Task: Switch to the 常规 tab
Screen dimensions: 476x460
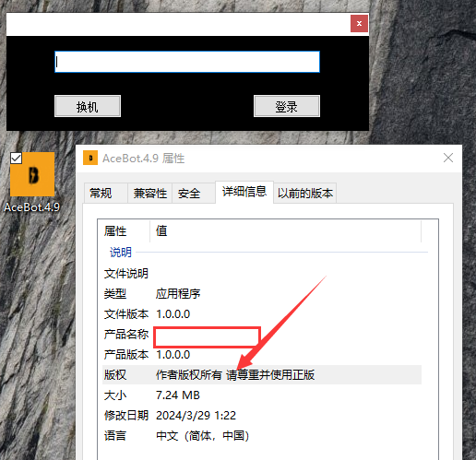Action: tap(106, 194)
